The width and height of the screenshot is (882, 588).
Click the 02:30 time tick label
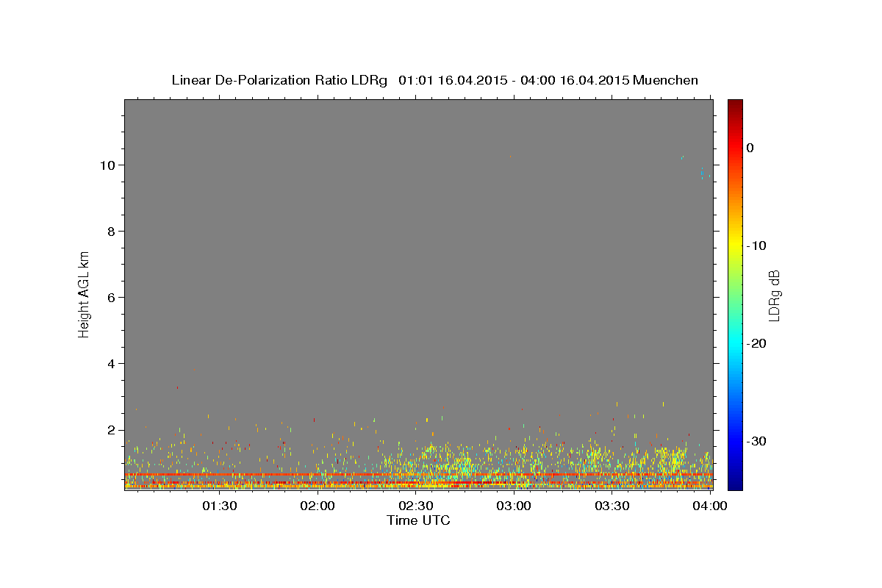[416, 506]
